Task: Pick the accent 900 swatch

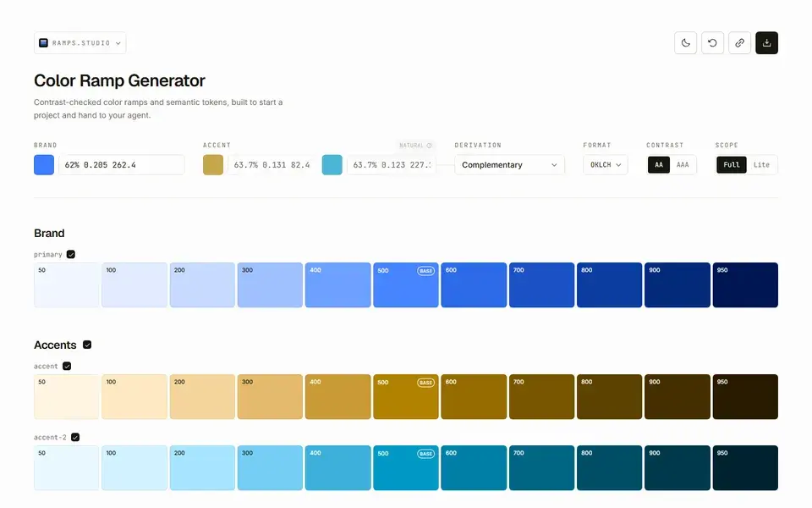Action: pos(678,396)
